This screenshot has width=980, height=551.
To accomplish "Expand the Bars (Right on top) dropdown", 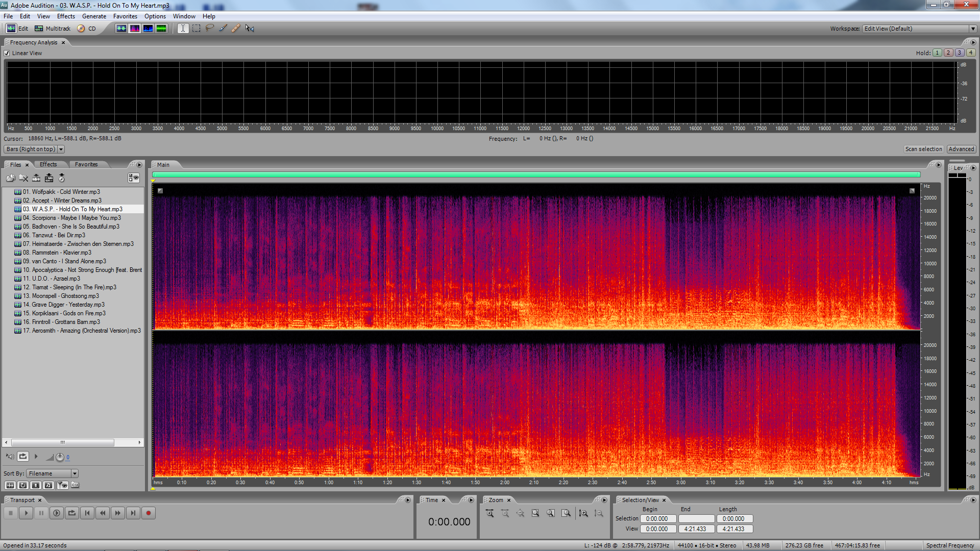I will point(61,149).
